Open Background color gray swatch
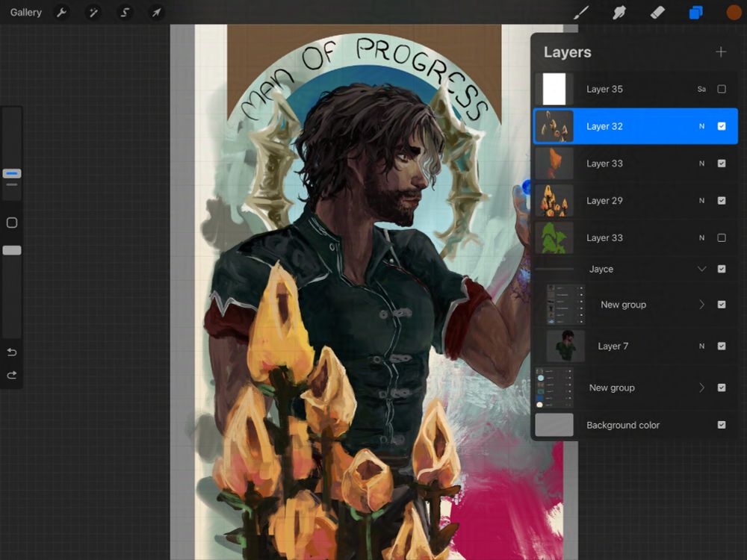The width and height of the screenshot is (747, 560). [x=554, y=425]
